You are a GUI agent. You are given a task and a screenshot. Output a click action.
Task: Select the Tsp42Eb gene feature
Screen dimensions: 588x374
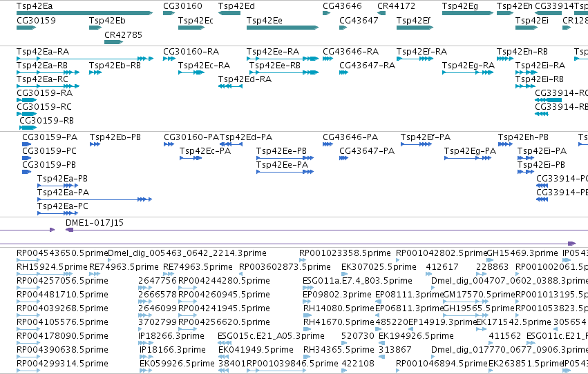(x=95, y=28)
